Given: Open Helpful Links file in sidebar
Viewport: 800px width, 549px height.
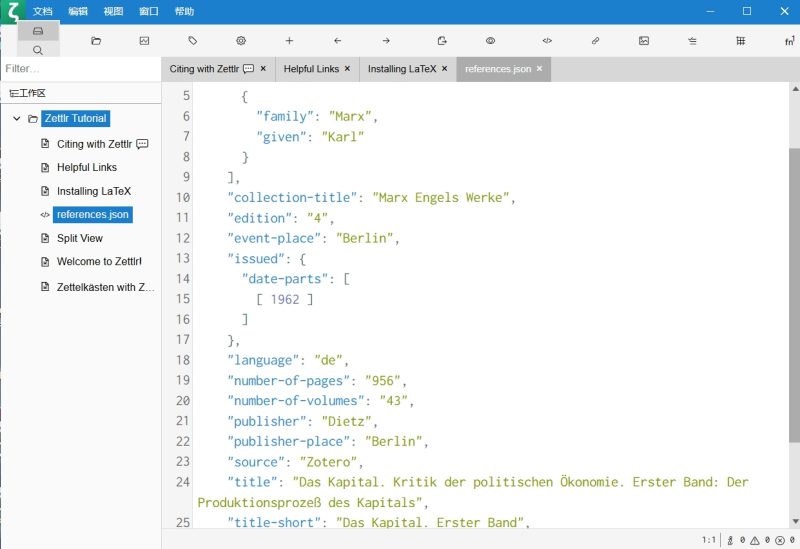Looking at the screenshot, I should pyautogui.click(x=87, y=167).
